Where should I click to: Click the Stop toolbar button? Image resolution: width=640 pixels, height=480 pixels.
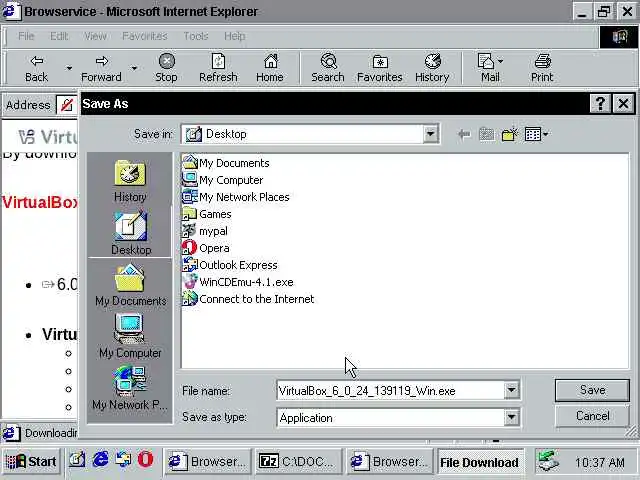pyautogui.click(x=166, y=68)
